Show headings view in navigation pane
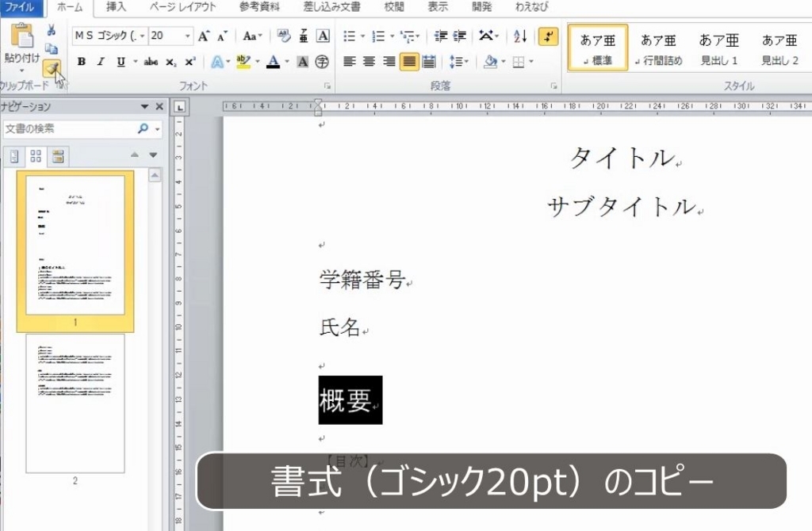 14,156
